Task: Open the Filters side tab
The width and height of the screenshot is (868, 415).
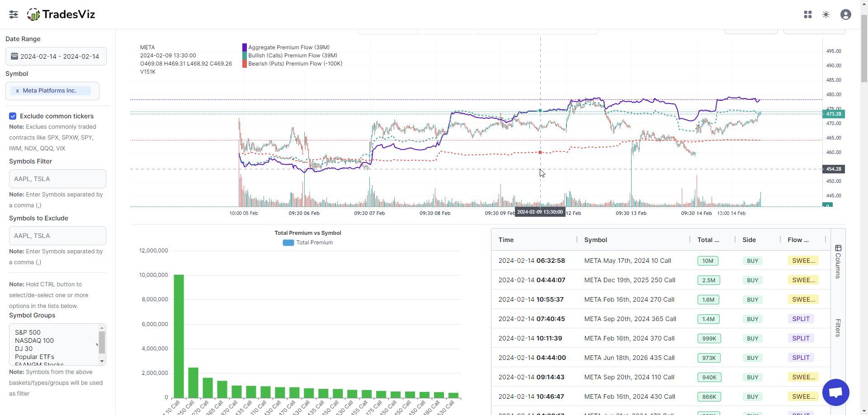Action: pyautogui.click(x=838, y=328)
